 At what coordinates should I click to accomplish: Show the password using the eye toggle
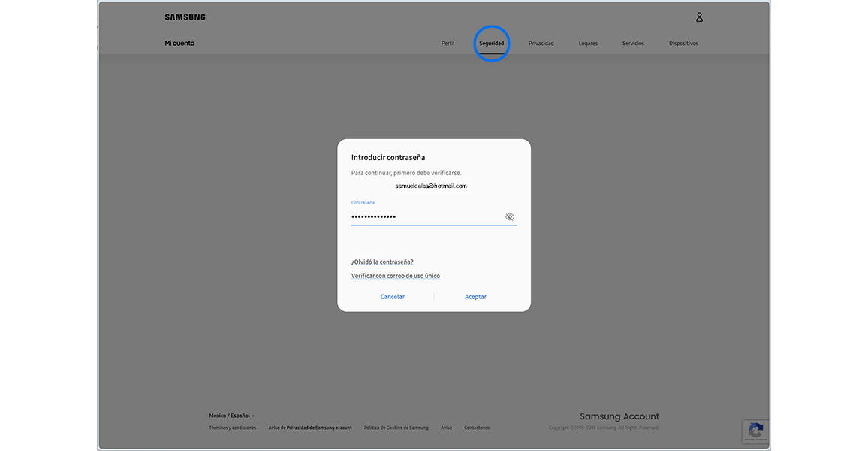pos(510,216)
